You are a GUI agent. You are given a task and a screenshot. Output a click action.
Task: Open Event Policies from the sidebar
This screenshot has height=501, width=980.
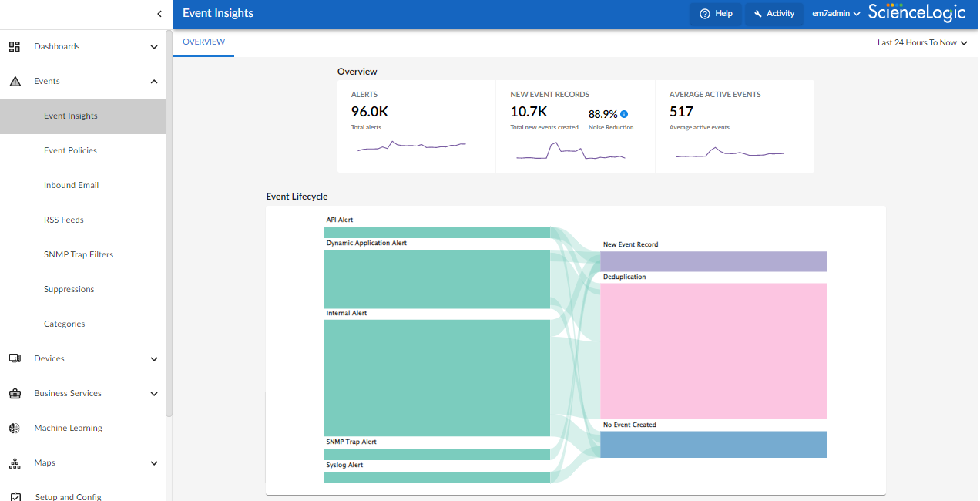[x=69, y=150]
